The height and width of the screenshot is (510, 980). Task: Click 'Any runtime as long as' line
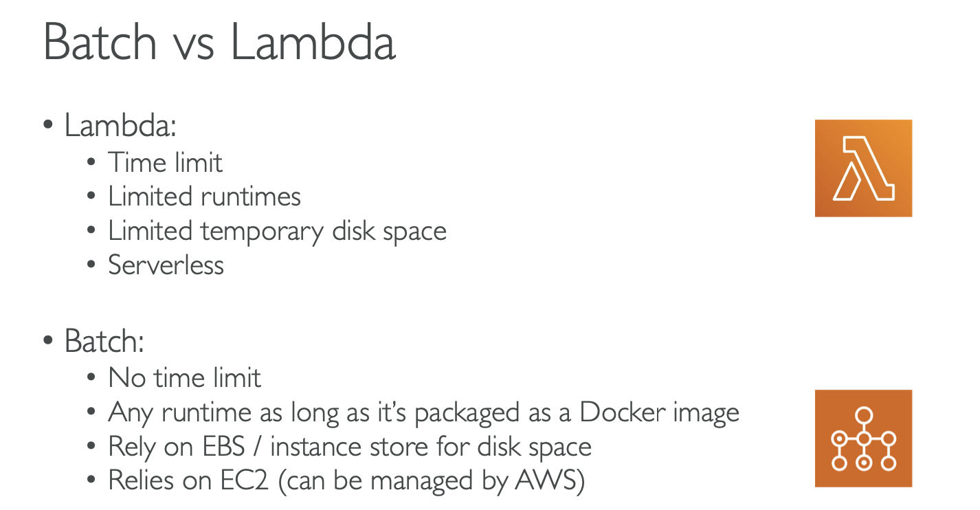pyautogui.click(x=424, y=413)
